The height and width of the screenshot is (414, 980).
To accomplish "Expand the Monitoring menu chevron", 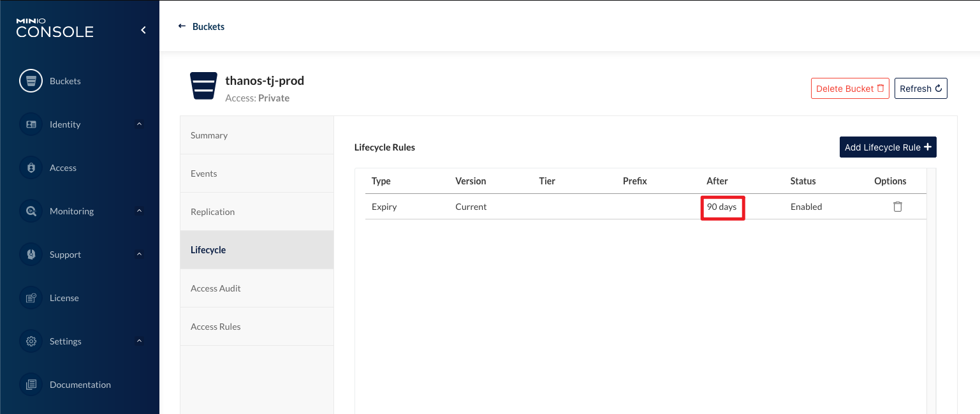I will [x=140, y=211].
